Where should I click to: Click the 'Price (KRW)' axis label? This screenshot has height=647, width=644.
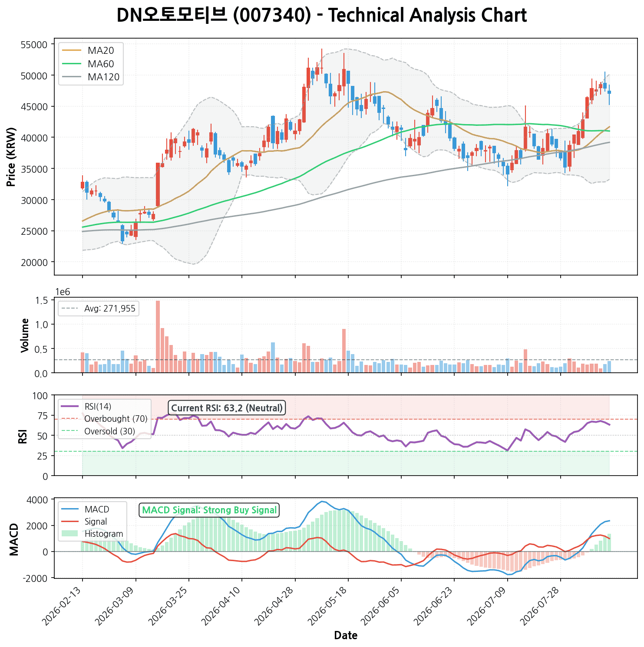[x=12, y=157]
